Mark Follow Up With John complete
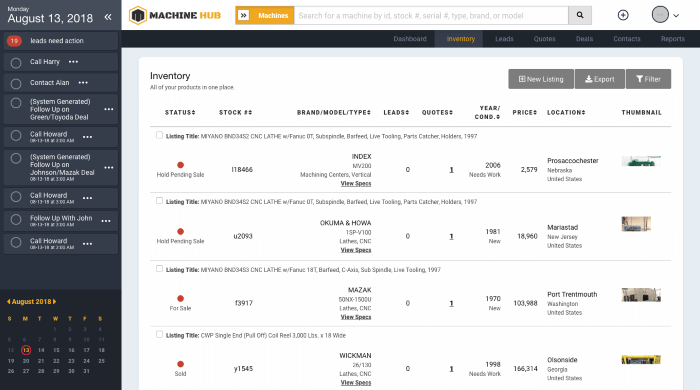Screen dimensions: 700x390 click(x=16, y=220)
